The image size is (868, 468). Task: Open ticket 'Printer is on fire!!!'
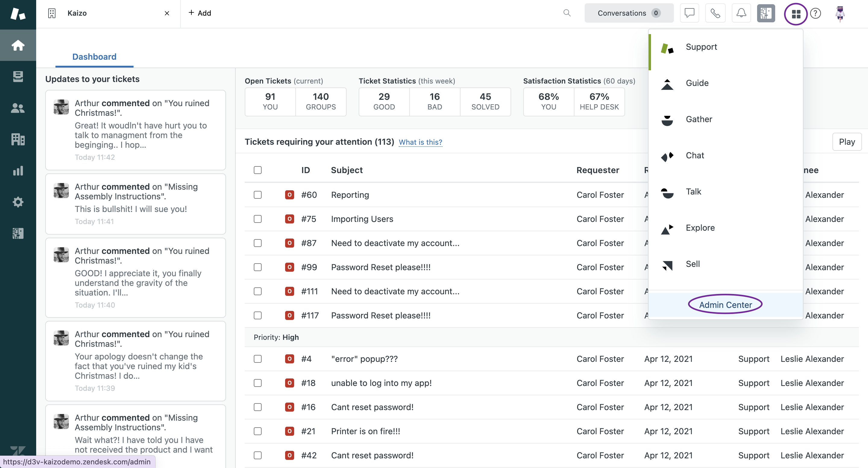coord(365,431)
